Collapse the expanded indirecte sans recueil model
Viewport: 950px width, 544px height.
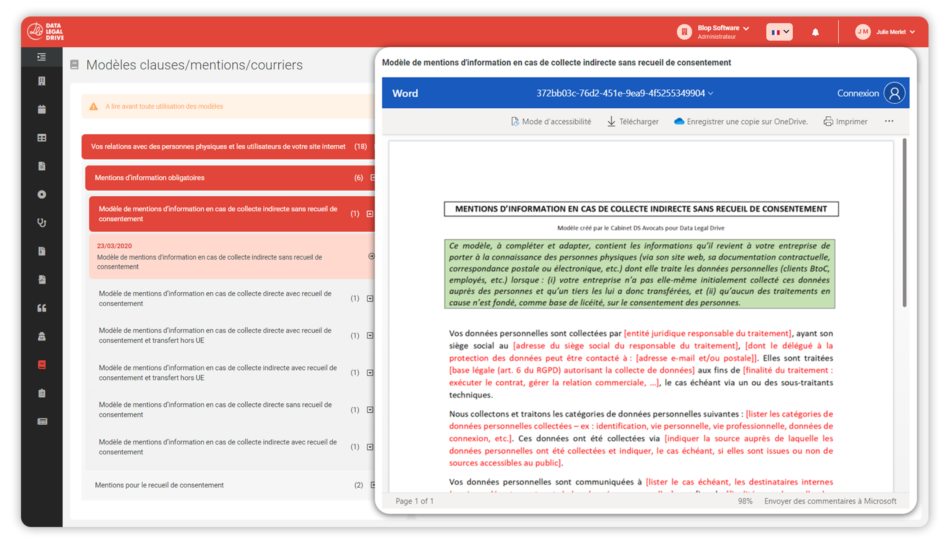pyautogui.click(x=370, y=214)
